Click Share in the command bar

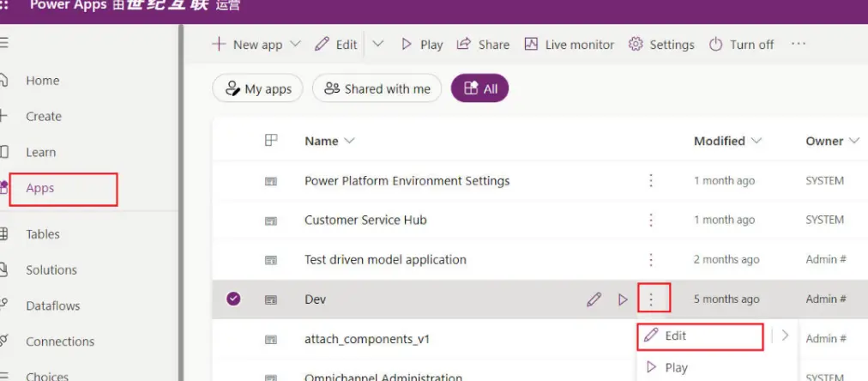point(483,45)
